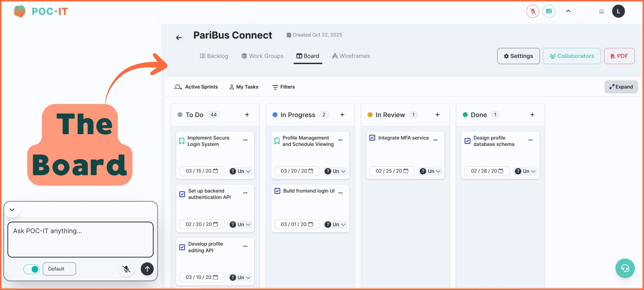Open the Collaborators button
Viewport: 644px width, 290px height.
click(572, 56)
